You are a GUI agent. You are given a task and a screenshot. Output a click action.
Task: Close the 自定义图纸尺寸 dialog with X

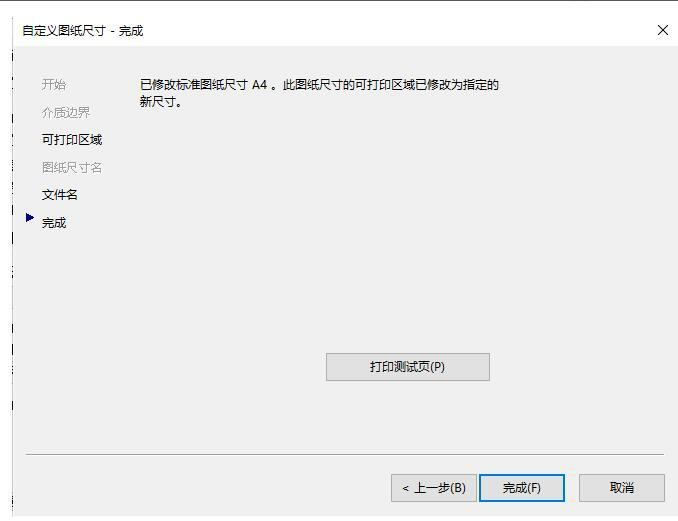click(x=662, y=30)
